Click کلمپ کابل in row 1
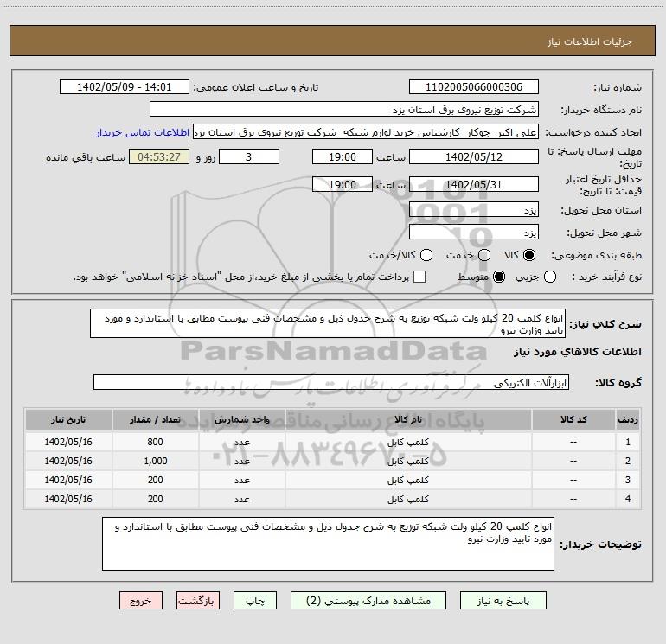Image resolution: width=666 pixels, height=644 pixels. [x=407, y=443]
